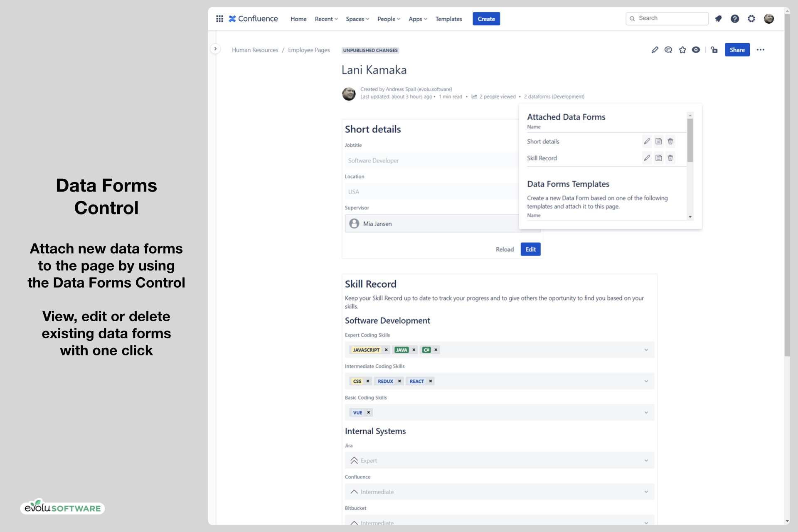This screenshot has width=798, height=532.
Task: View the Short details form document
Action: pyautogui.click(x=659, y=141)
